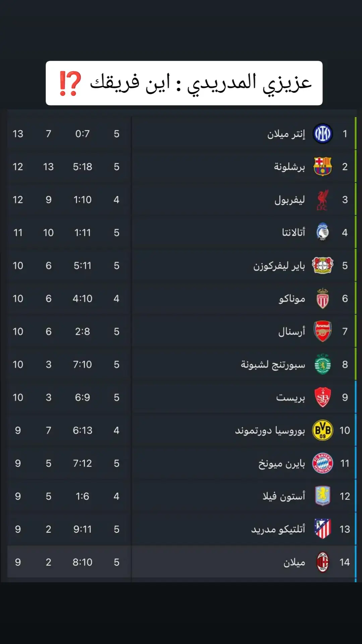Image resolution: width=362 pixels, height=644 pixels.
Task: Click the Atalanta club crest
Action: point(322,232)
